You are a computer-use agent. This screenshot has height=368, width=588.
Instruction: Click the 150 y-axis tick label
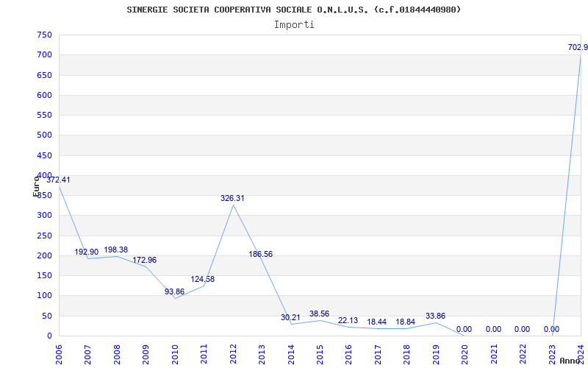point(44,275)
